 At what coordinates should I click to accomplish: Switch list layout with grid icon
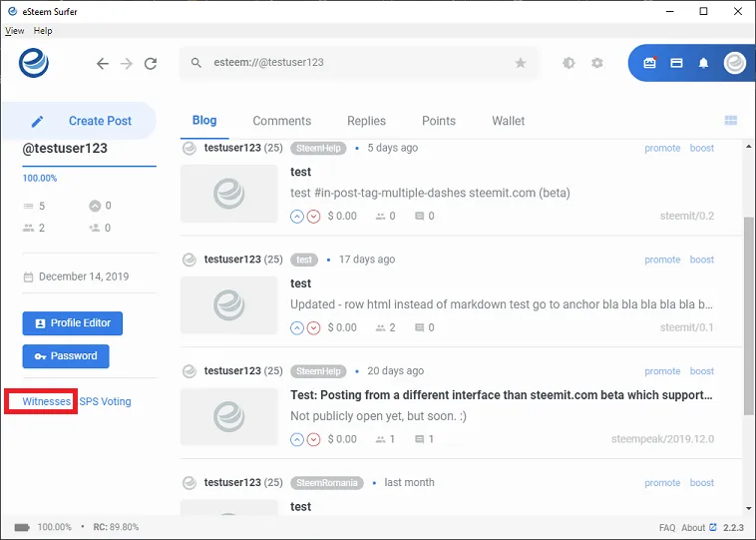(x=731, y=120)
